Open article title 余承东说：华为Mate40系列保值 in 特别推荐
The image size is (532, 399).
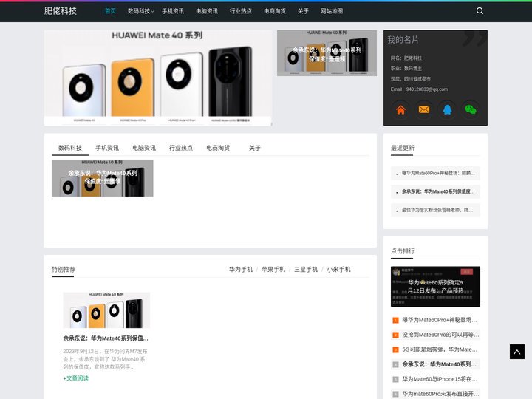(106, 338)
